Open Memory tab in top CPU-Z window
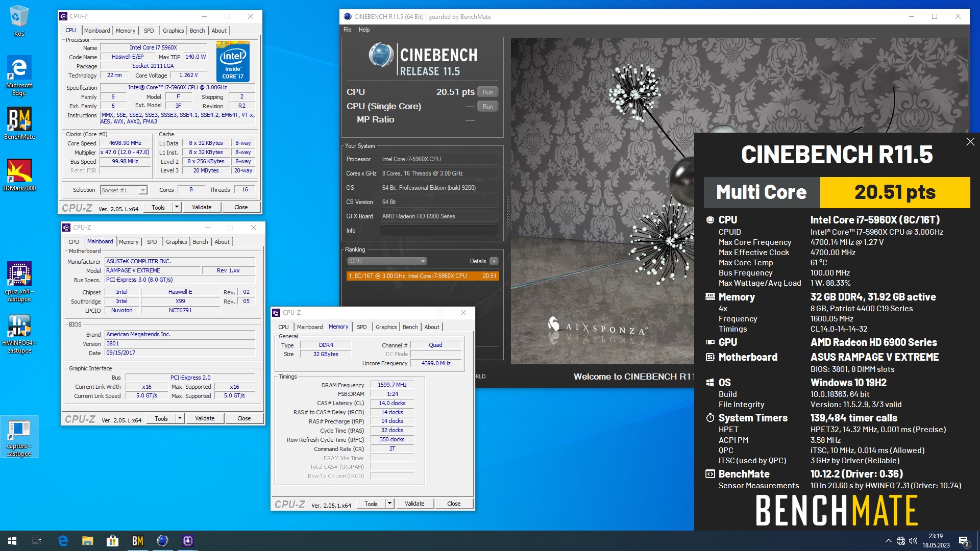 (x=126, y=31)
